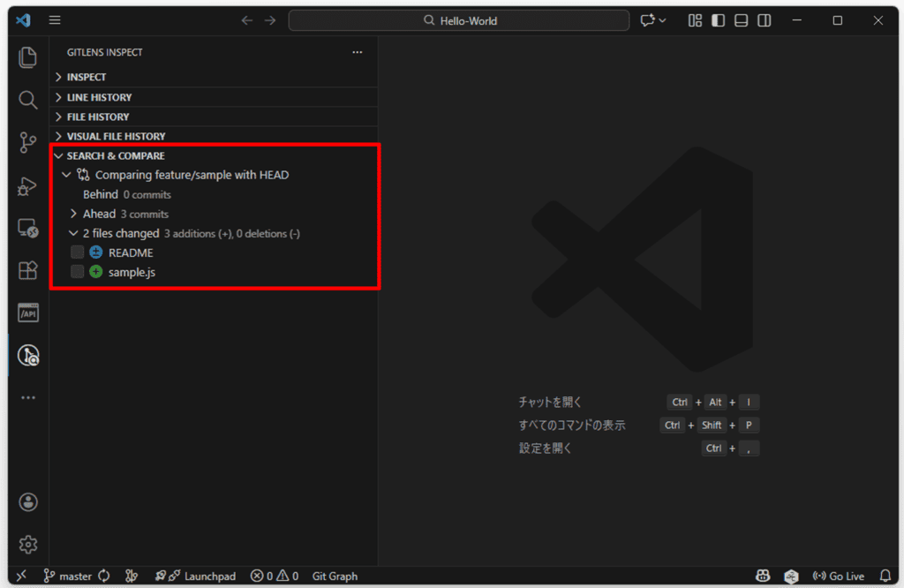Open the hamburger menu
The image size is (904, 588).
coord(55,19)
